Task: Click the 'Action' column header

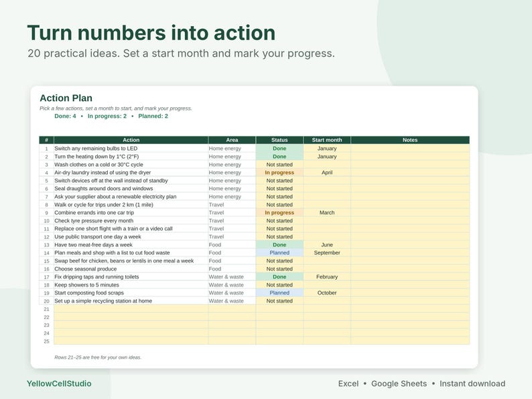Action: (131, 140)
